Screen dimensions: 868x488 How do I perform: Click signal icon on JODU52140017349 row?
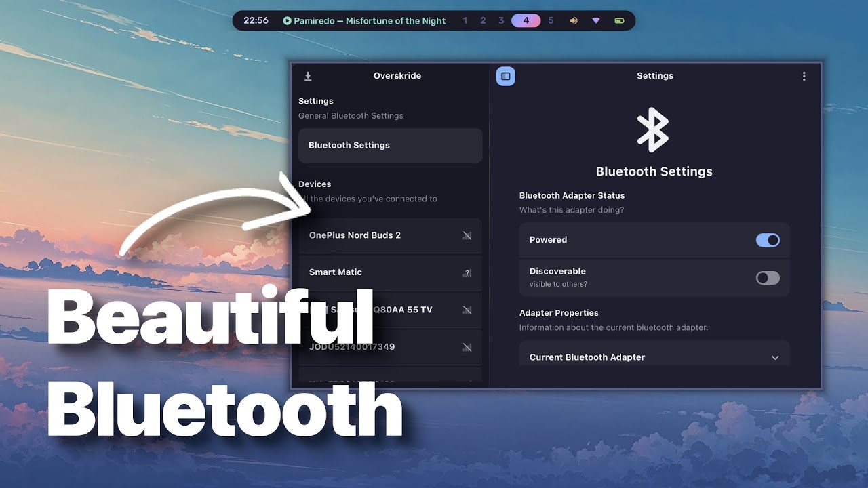(467, 347)
